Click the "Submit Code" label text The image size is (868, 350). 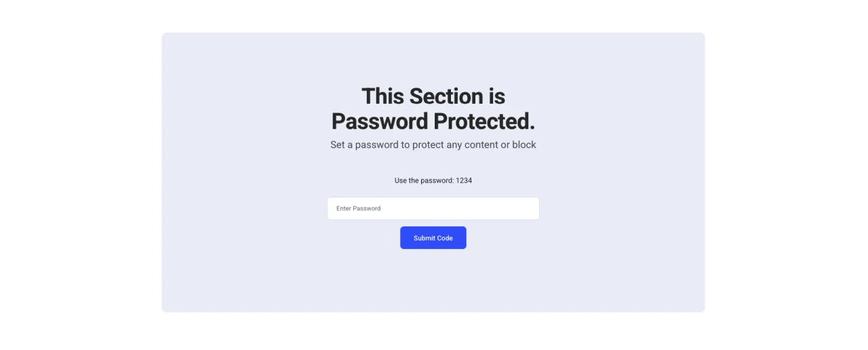433,238
